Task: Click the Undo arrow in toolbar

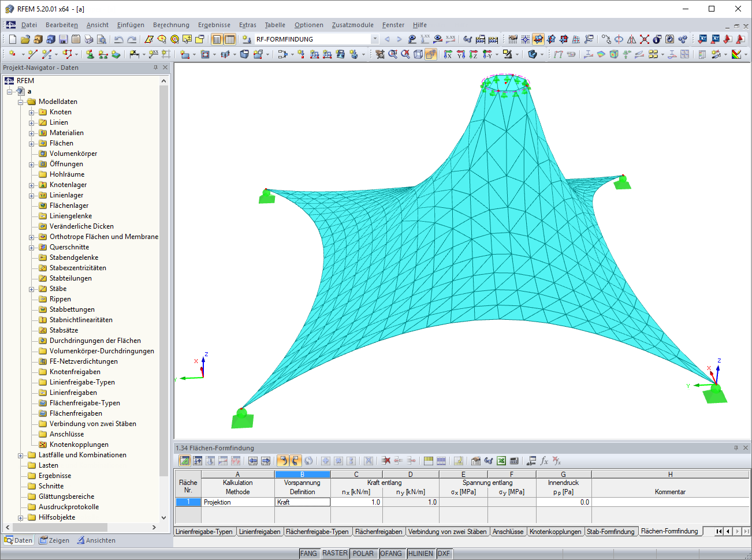Action: [119, 39]
